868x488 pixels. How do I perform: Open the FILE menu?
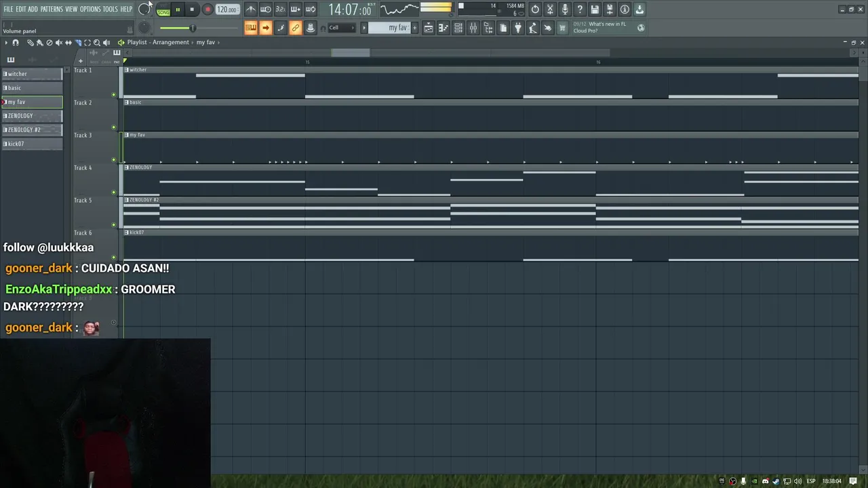(8, 9)
